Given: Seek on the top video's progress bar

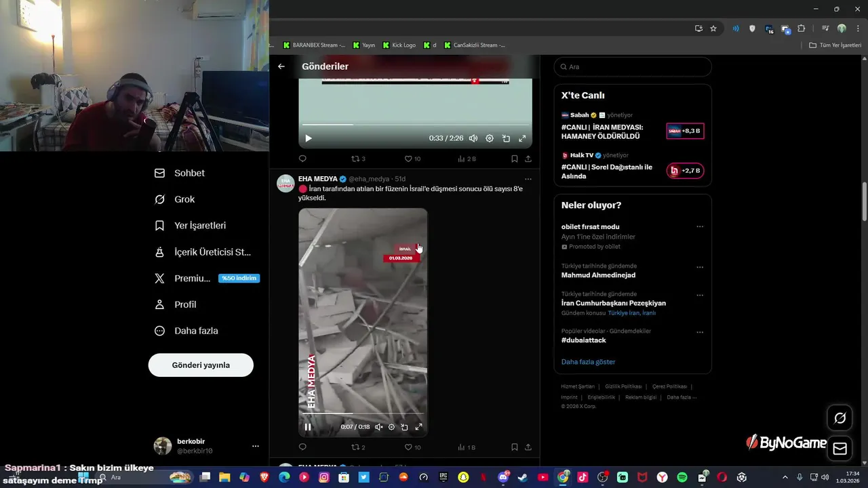Looking at the screenshot, I should click(415, 125).
